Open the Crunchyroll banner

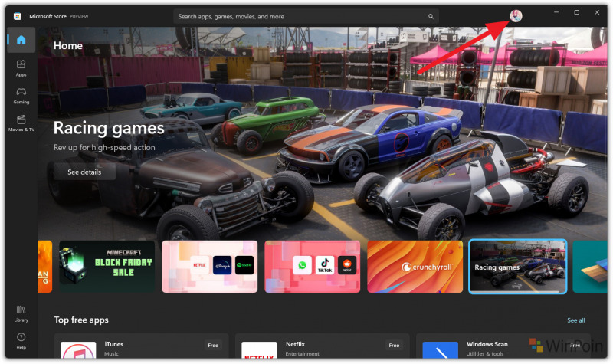click(415, 266)
